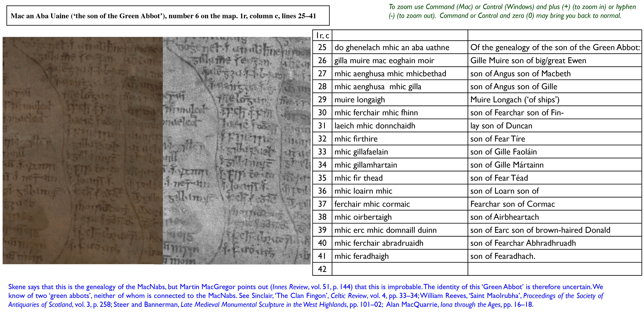Select 'mhic feradhaigh' cell
The height and width of the screenshot is (313, 644).
[400, 256]
